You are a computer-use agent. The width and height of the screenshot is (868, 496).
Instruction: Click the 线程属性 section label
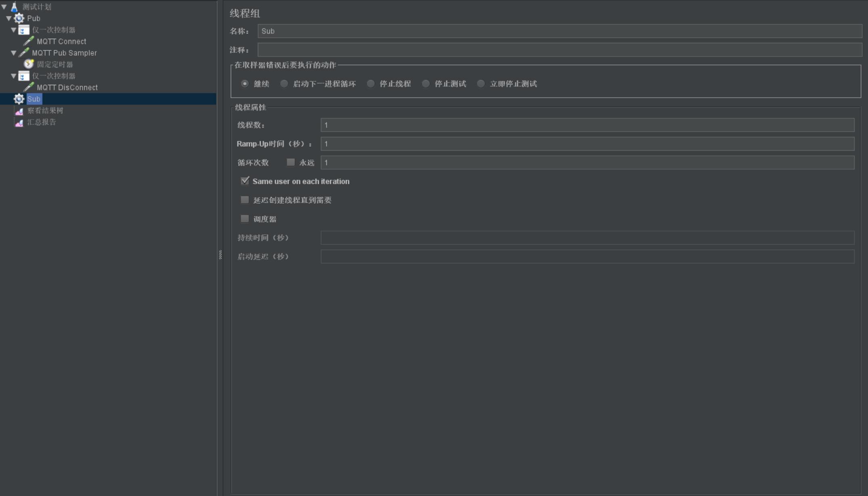pos(251,107)
